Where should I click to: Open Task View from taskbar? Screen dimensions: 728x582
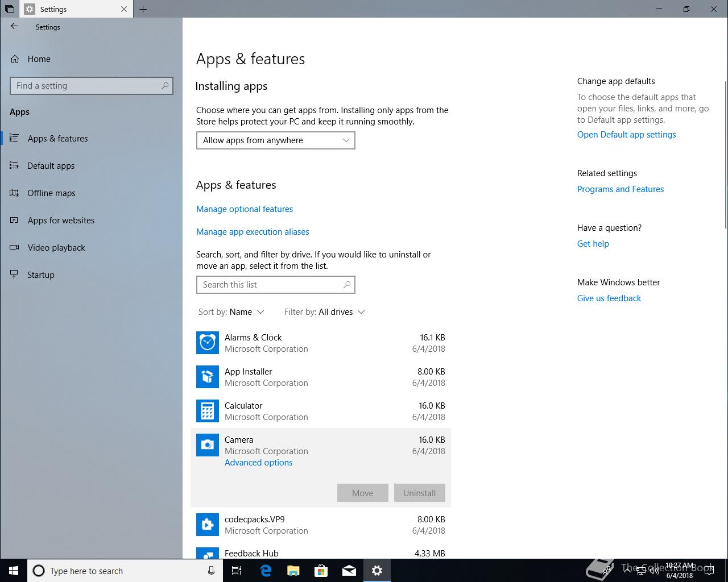tap(237, 571)
